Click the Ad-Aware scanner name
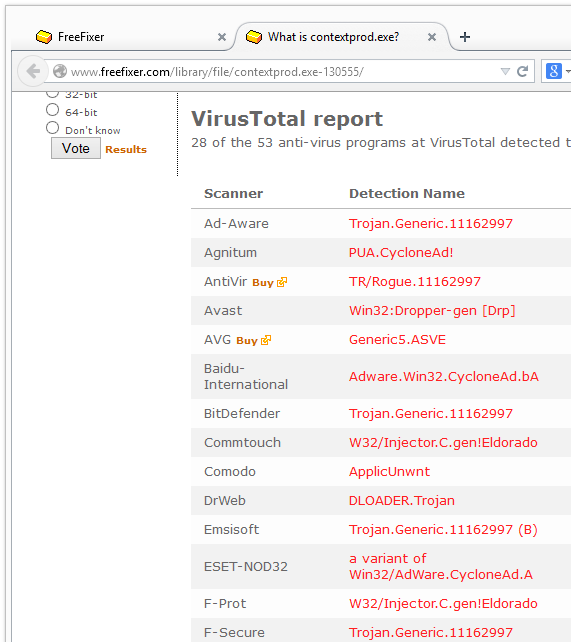Viewport: 571px width, 642px height. (236, 224)
